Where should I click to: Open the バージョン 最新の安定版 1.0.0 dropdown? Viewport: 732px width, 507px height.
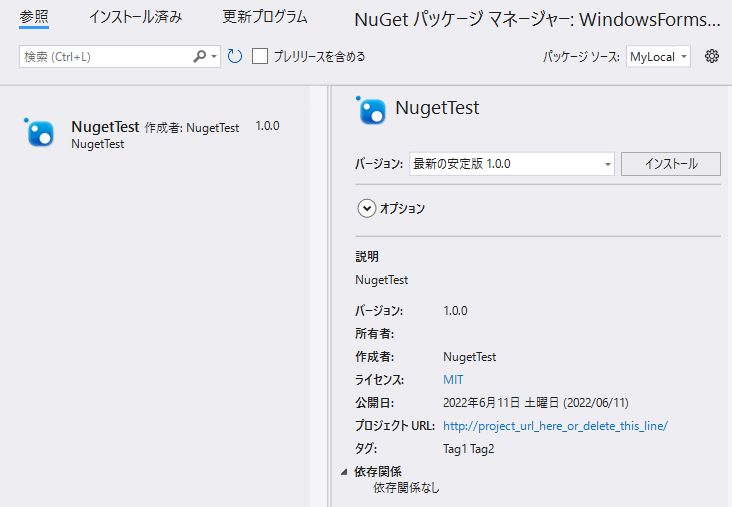click(x=512, y=164)
